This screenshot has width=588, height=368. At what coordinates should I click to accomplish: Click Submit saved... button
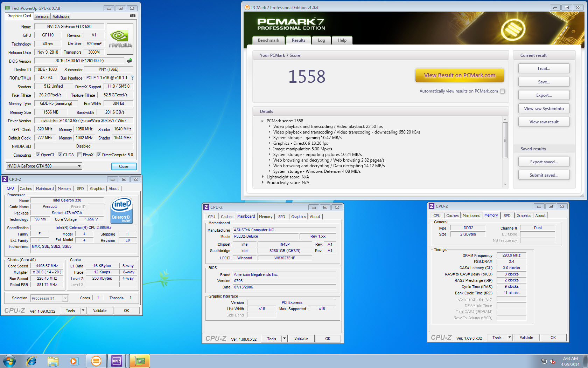pyautogui.click(x=544, y=175)
